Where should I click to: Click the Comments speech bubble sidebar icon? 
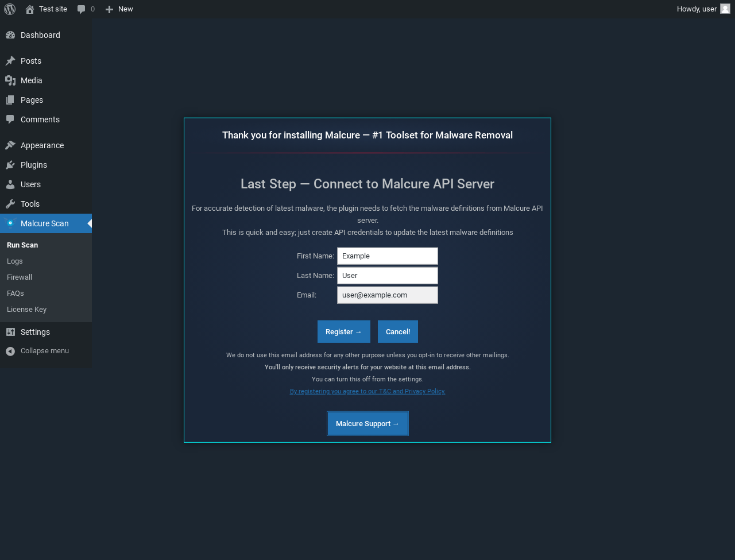(10, 119)
